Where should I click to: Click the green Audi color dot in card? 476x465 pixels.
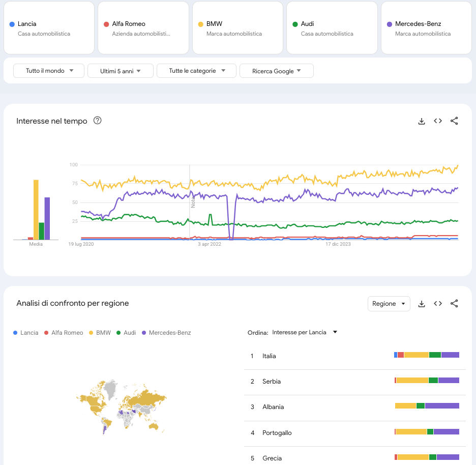pos(295,24)
